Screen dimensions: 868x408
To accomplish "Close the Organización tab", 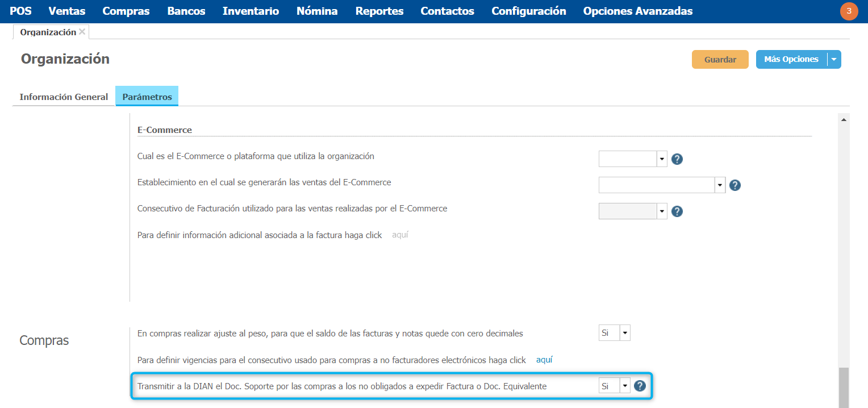I will 82,32.
